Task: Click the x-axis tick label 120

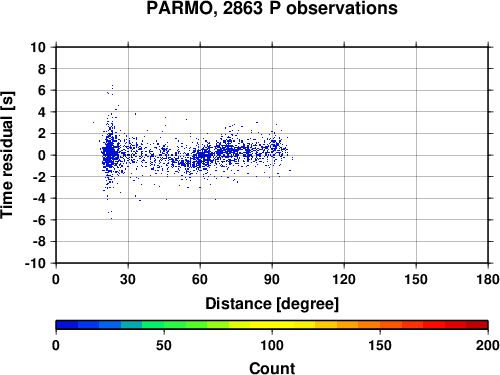Action: (x=344, y=279)
